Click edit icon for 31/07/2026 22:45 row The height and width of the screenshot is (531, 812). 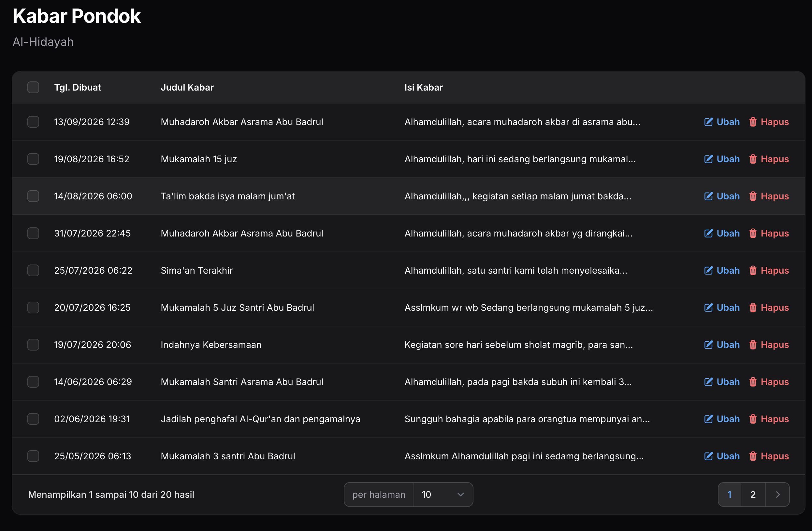(708, 233)
